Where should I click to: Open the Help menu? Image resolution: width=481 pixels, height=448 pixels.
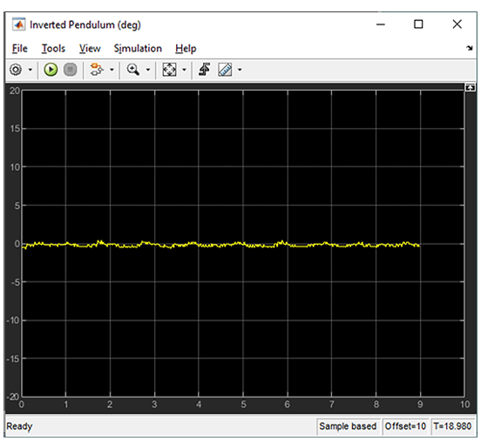pos(186,49)
